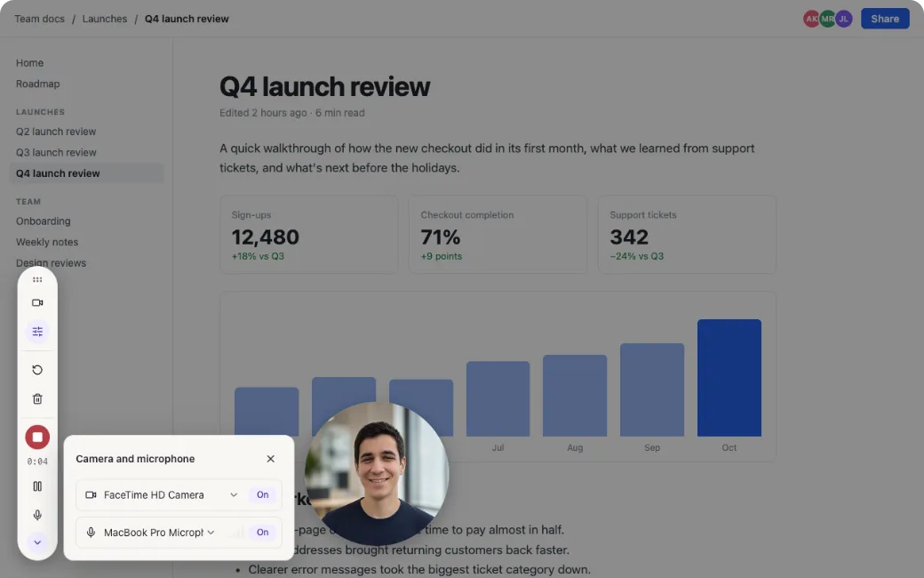Click the Camera and microphone panel title
924x578 pixels.
click(135, 459)
